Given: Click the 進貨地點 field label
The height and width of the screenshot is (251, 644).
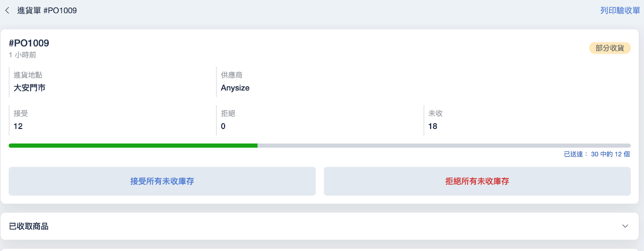Looking at the screenshot, I should point(28,75).
